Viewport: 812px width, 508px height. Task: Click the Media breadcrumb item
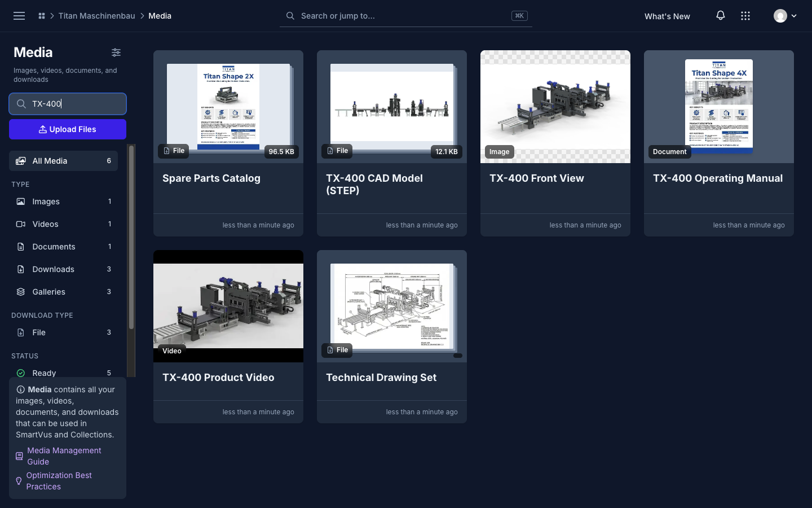click(x=160, y=16)
